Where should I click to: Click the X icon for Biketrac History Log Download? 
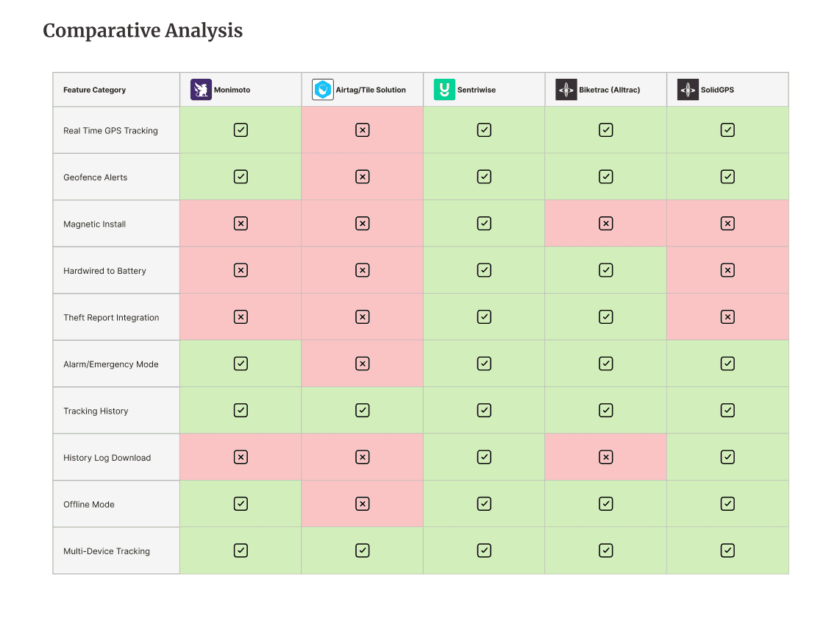point(606,457)
